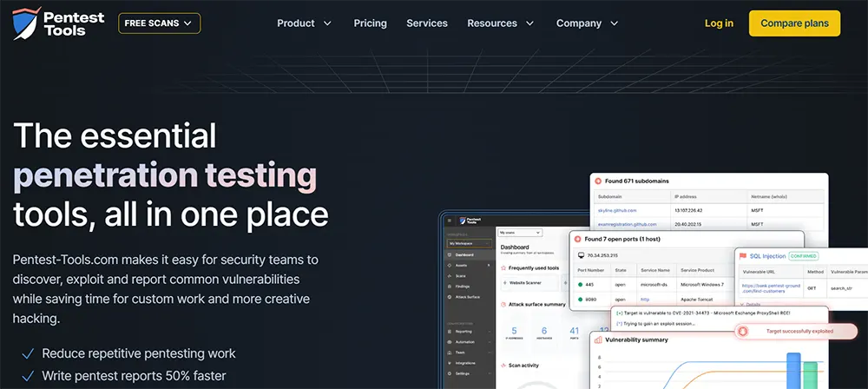This screenshot has width=868, height=389.
Task: Click the checkmark beside 'Write pentest reports 50% faster'
Action: point(27,376)
